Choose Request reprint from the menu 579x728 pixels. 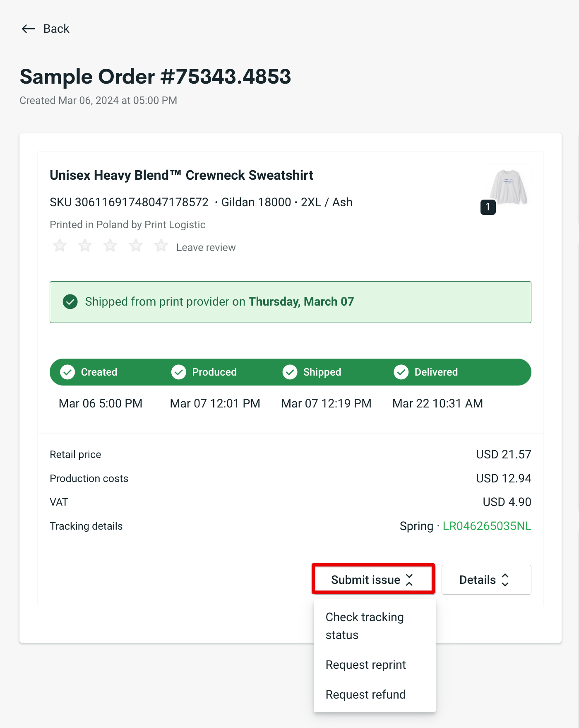click(365, 665)
